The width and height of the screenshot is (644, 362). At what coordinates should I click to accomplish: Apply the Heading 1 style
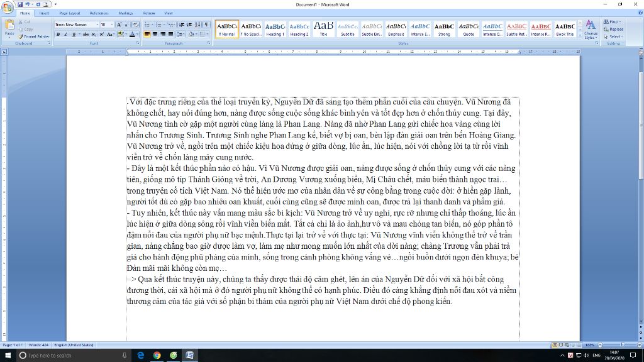[275, 29]
